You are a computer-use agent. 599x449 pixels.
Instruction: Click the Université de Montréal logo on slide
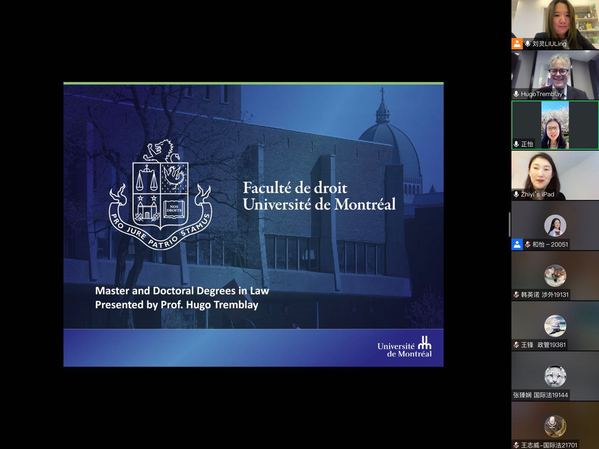pyautogui.click(x=405, y=347)
